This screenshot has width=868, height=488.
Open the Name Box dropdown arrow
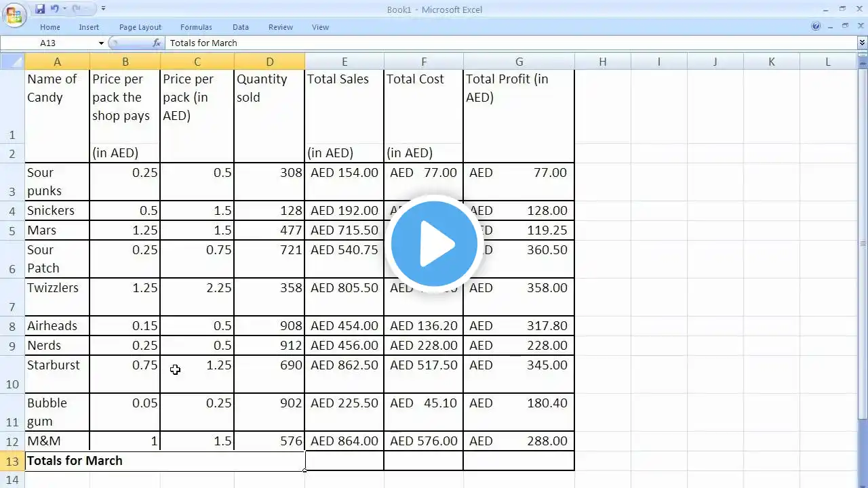[x=101, y=43]
